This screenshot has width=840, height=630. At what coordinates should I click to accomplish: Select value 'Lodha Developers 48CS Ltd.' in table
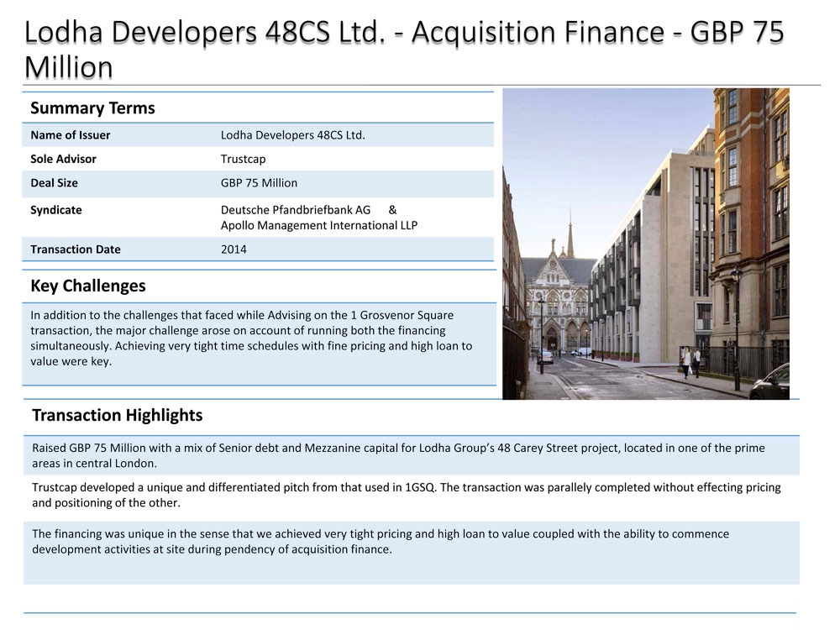click(292, 135)
